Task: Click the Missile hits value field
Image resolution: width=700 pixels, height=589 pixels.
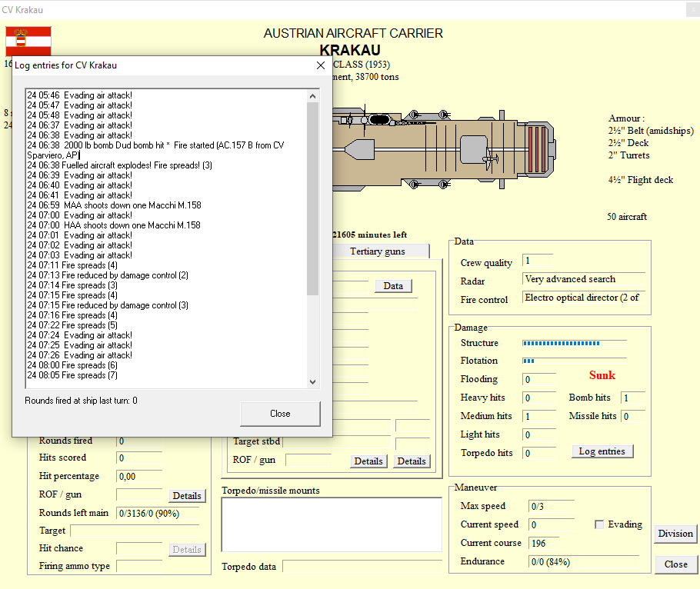Action: (632, 416)
